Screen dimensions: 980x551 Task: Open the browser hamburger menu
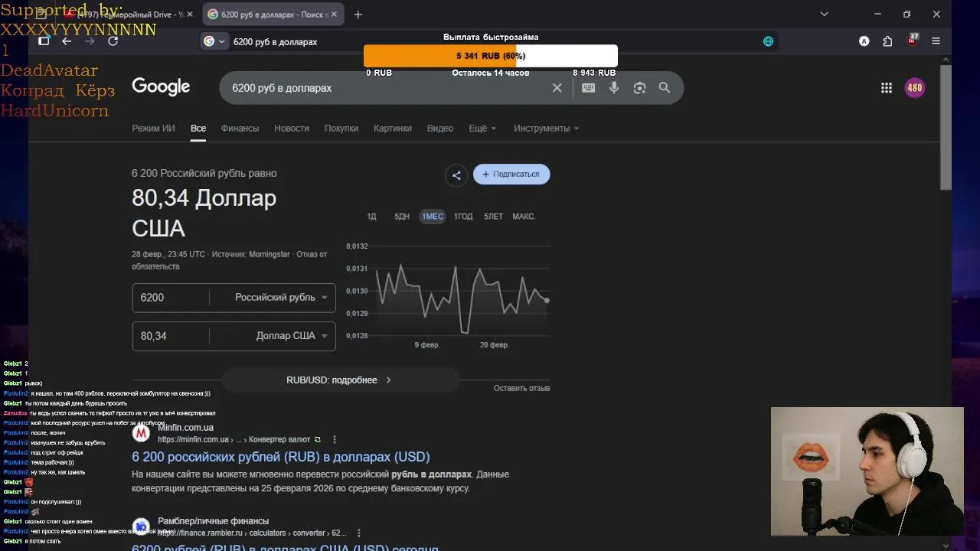click(936, 41)
